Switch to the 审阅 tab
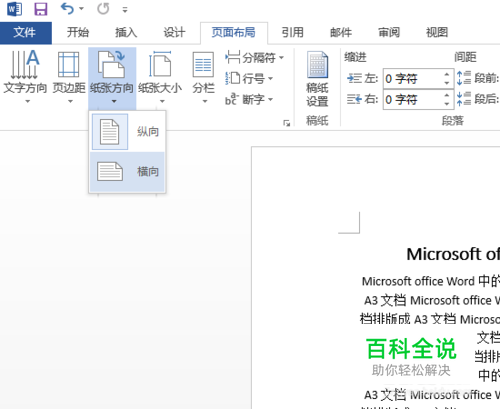The width and height of the screenshot is (500, 409). (x=389, y=32)
